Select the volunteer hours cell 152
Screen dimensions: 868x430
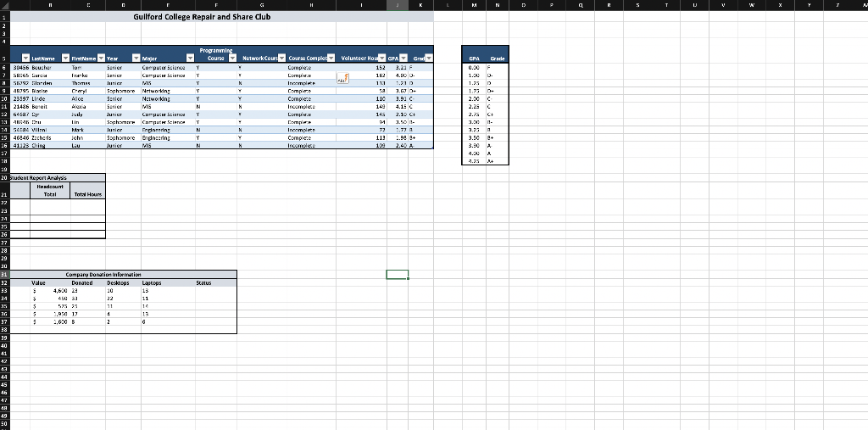(x=361, y=67)
